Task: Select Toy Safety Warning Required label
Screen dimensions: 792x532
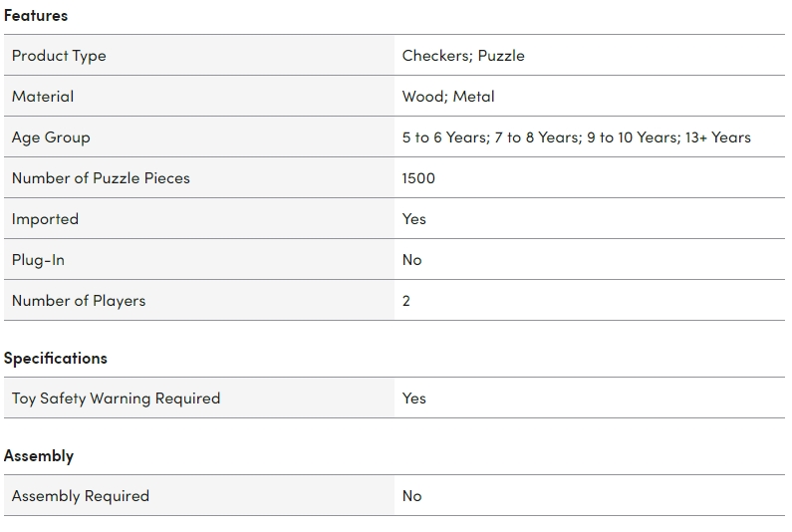Action: [117, 399]
